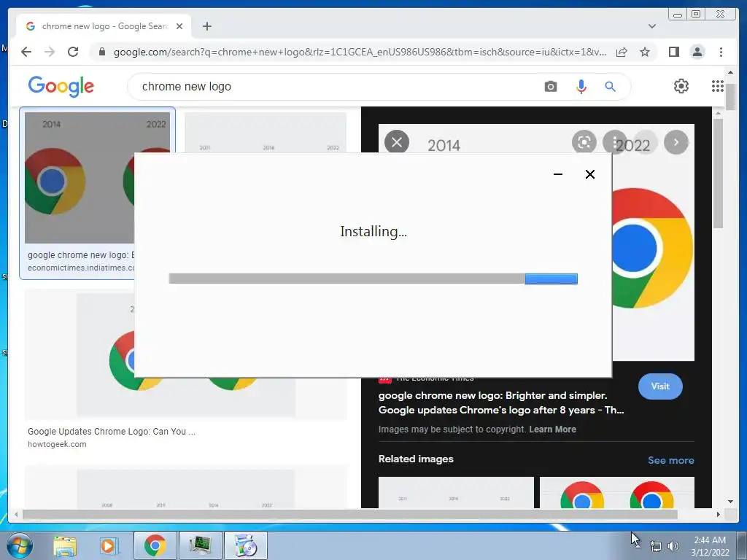Open Google quick settings gear
Image resolution: width=747 pixels, height=560 pixels.
(681, 86)
